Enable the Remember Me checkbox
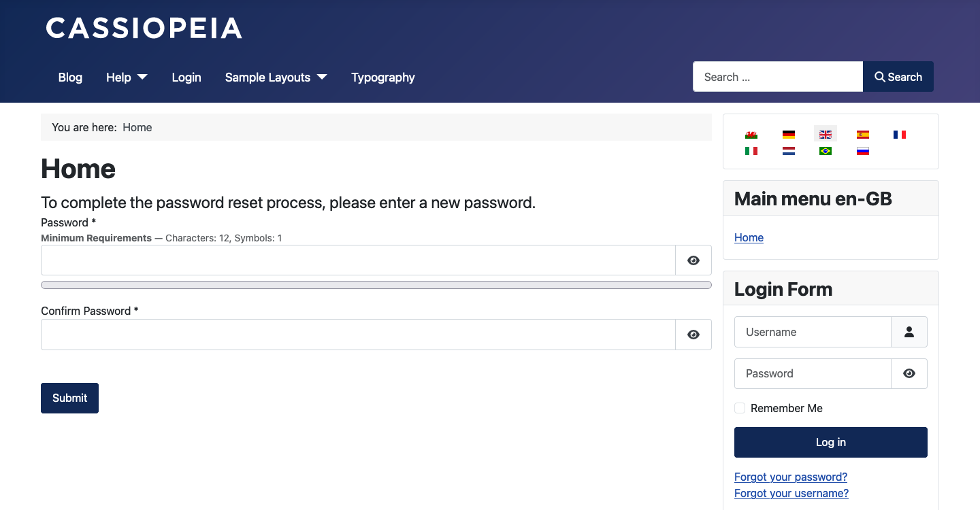This screenshot has height=510, width=980. click(740, 408)
